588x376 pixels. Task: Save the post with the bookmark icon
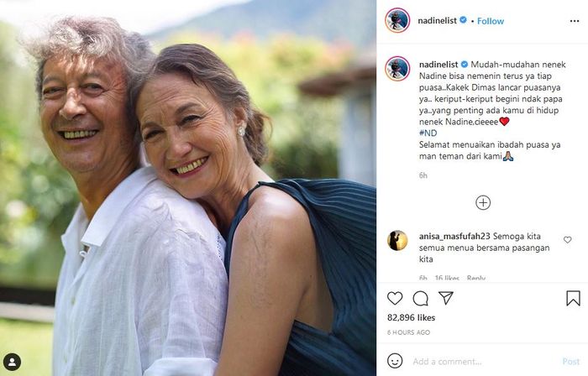[573, 298]
